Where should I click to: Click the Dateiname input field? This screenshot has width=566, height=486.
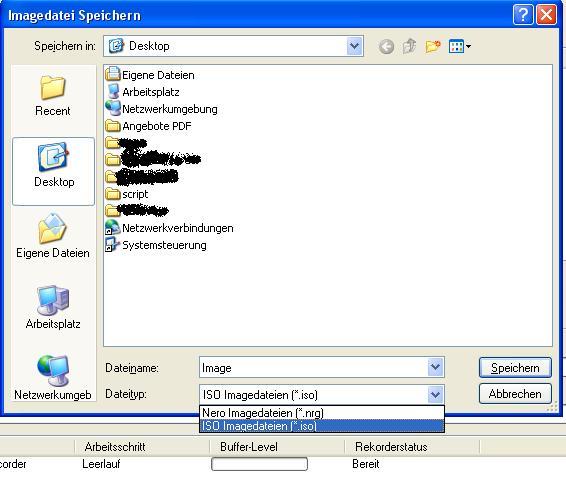pyautogui.click(x=313, y=368)
